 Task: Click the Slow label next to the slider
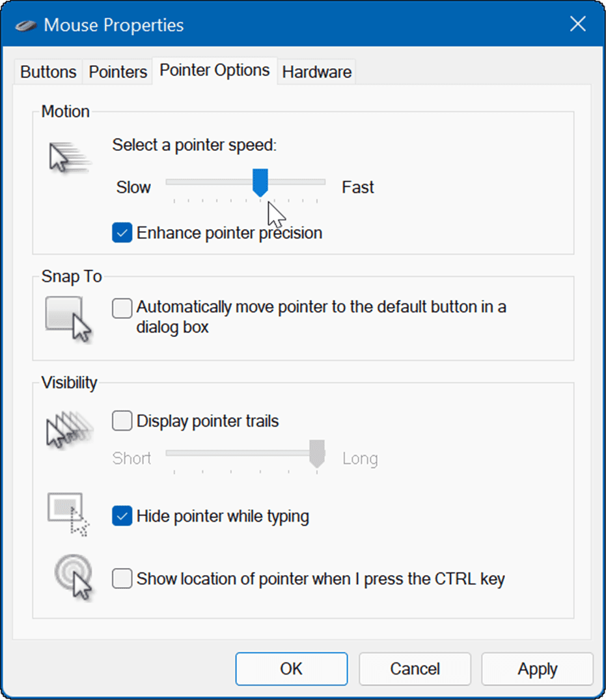pyautogui.click(x=133, y=187)
